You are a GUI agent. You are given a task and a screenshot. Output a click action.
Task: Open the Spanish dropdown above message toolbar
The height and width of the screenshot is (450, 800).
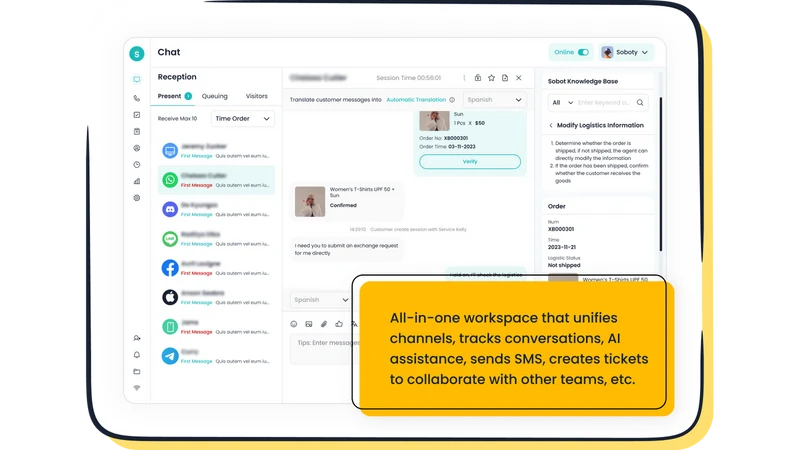[x=320, y=300]
